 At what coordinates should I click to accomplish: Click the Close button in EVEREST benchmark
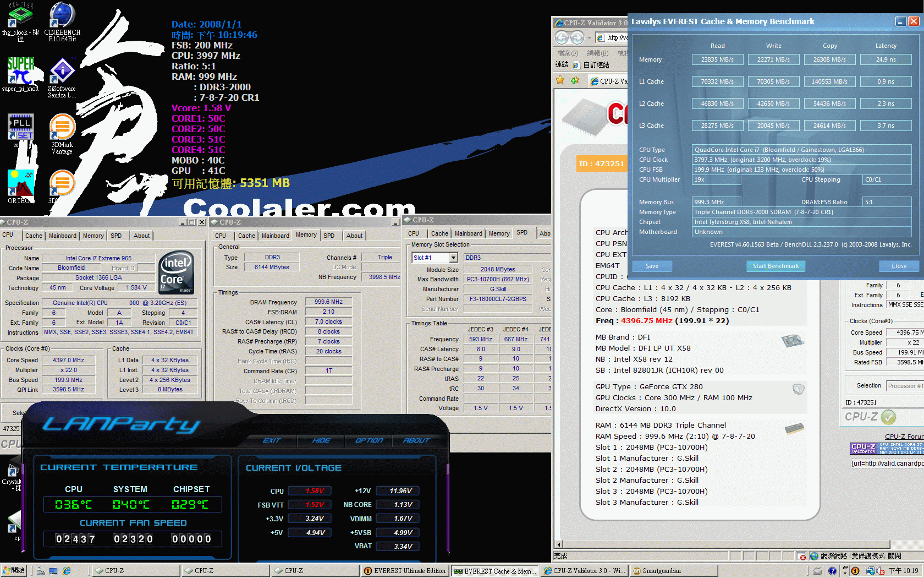point(899,266)
